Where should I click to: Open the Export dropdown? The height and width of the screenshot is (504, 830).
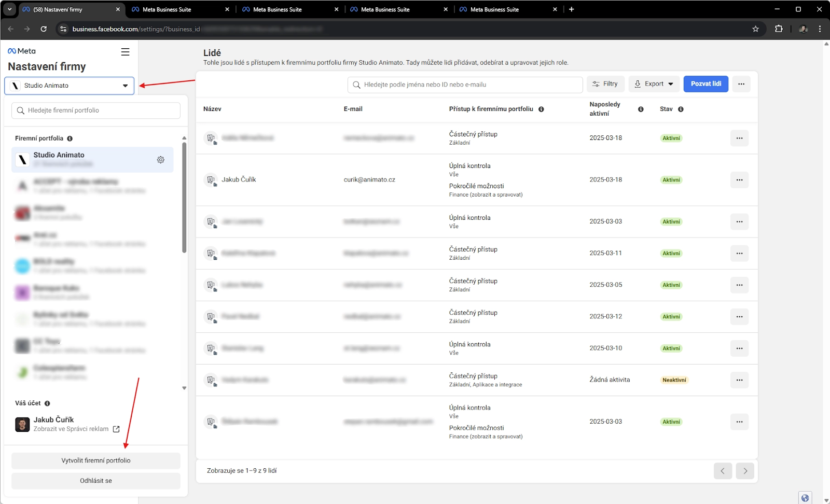click(x=654, y=84)
